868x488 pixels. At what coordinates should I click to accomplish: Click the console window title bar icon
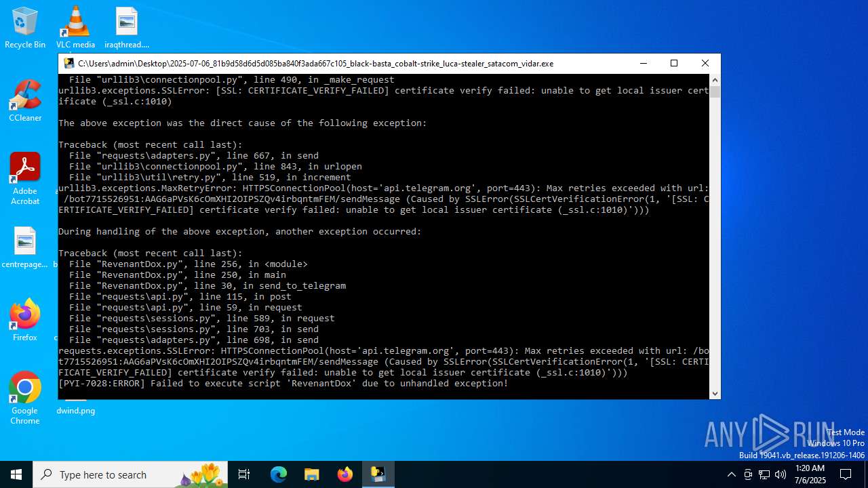coord(69,63)
